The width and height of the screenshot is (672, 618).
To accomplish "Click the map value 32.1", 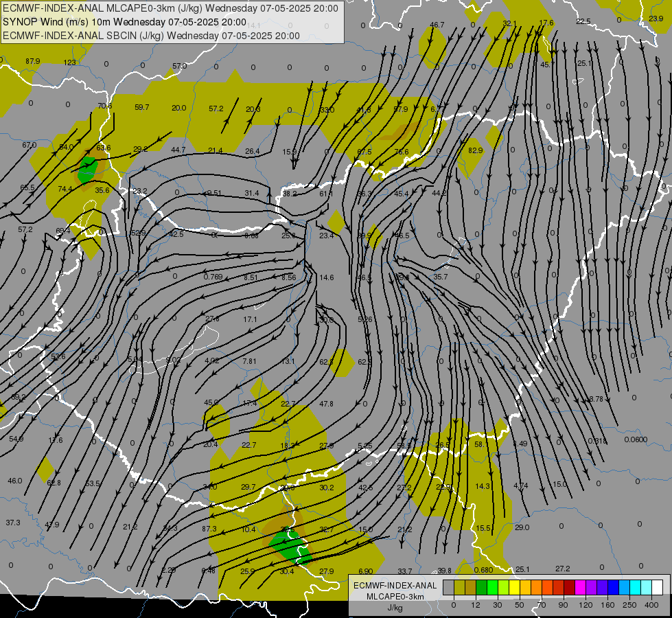I will pyautogui.click(x=509, y=23).
